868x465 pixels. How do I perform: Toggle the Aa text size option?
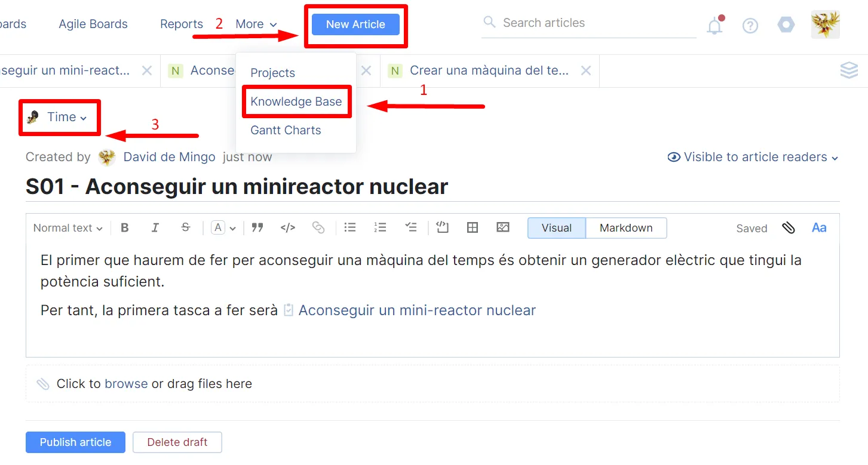(x=819, y=227)
